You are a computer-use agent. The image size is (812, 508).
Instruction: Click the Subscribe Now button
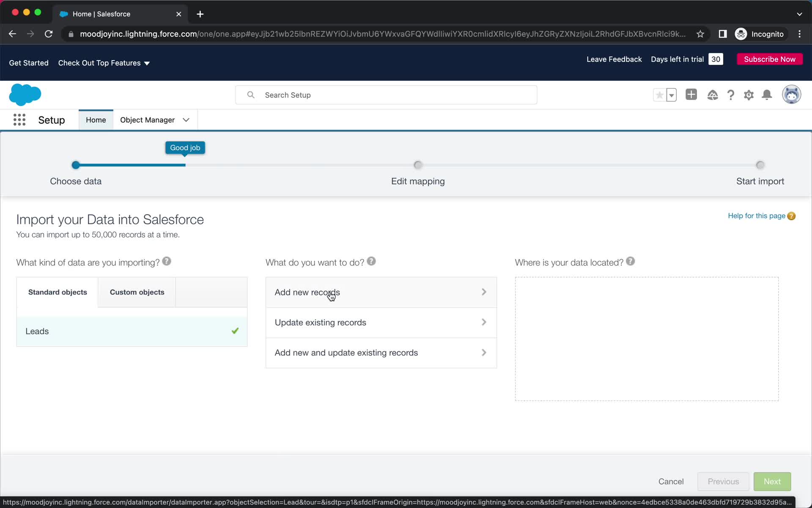click(770, 59)
